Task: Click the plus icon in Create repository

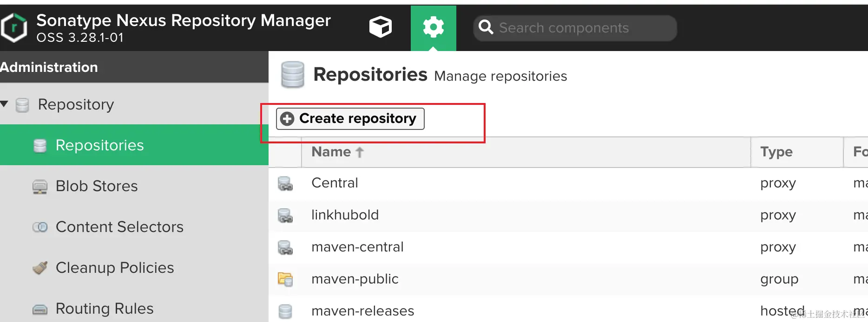Action: coord(287,119)
